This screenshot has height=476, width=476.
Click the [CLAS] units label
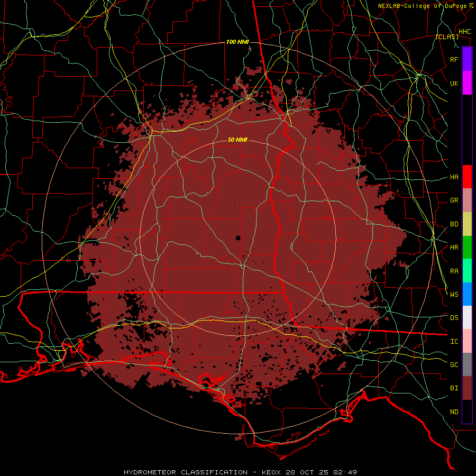447,37
